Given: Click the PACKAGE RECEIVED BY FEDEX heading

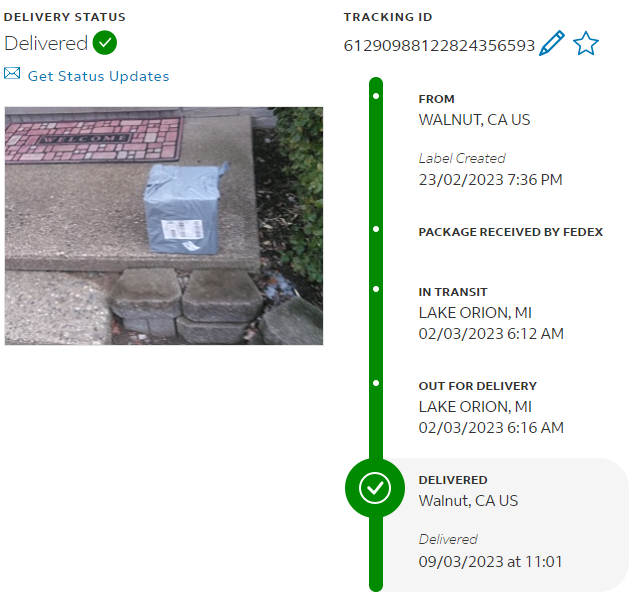Looking at the screenshot, I should pos(511,232).
